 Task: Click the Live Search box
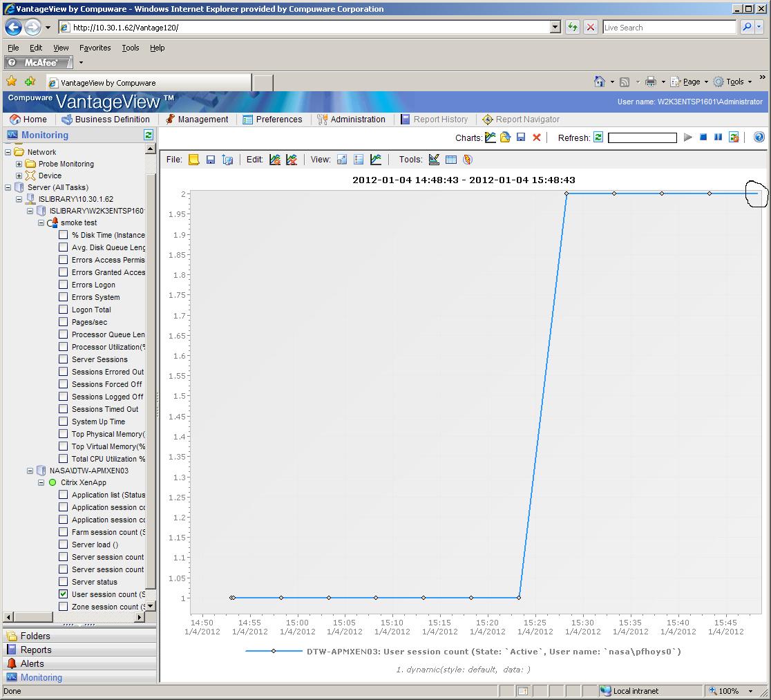(669, 28)
